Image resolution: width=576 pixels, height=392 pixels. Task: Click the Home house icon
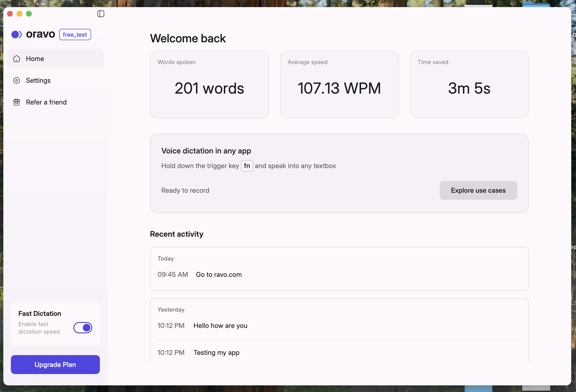point(17,59)
